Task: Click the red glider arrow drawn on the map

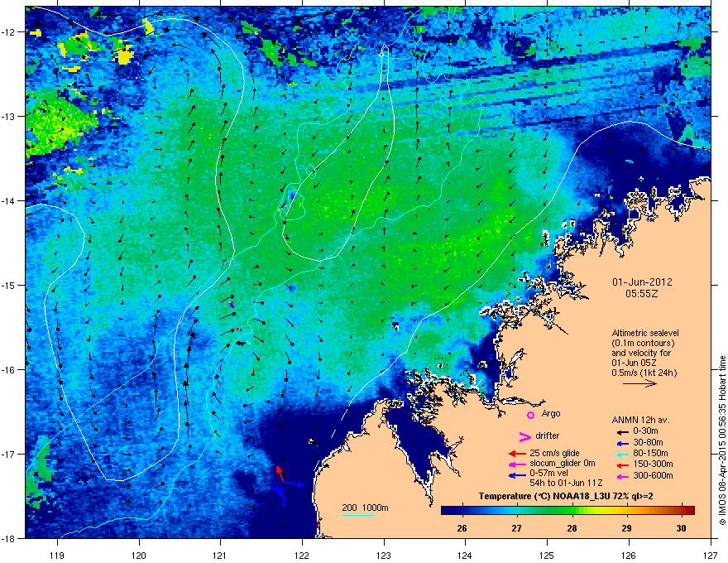Action: pos(280,474)
